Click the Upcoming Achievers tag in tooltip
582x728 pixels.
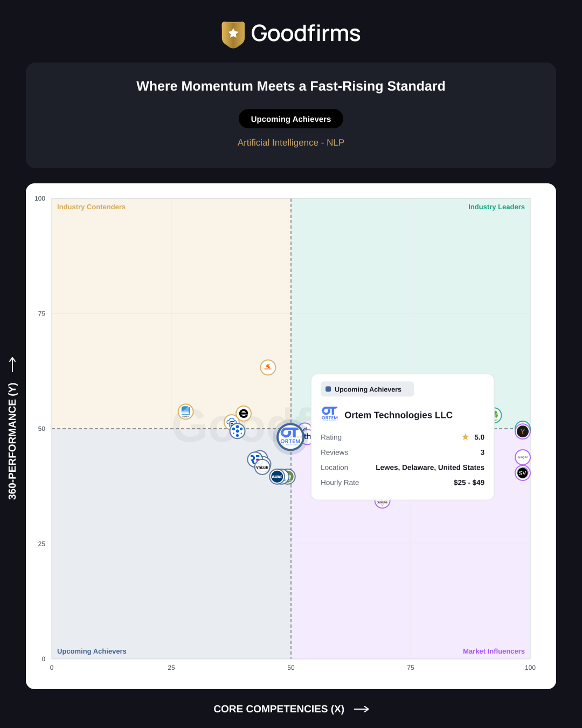368,389
